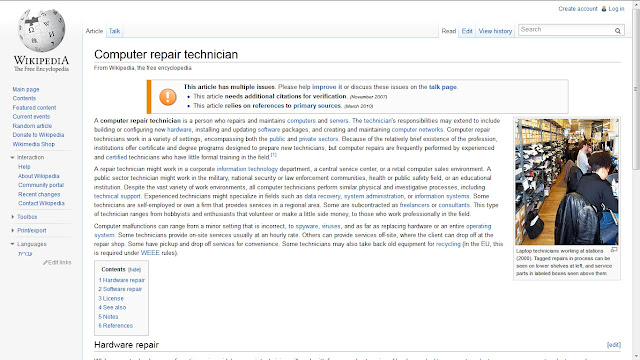This screenshot has height=360, width=640.
Task: Click Edit links under Languages
Action: [60, 262]
